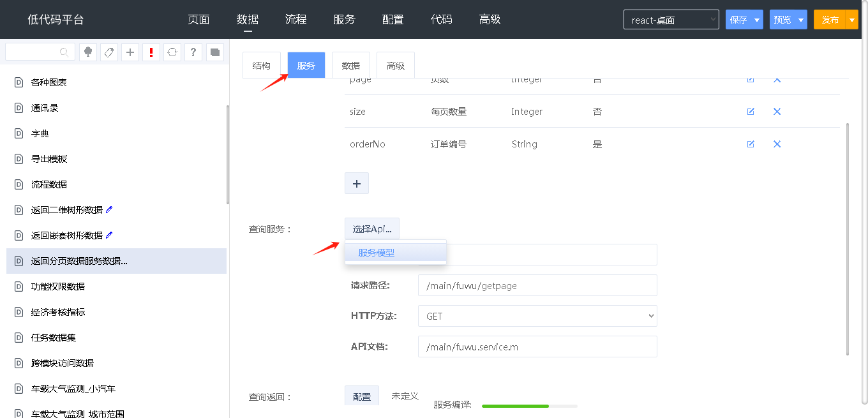Select the 未定义 tab under 查询返回
Image resolution: width=868 pixels, height=418 pixels.
(405, 396)
